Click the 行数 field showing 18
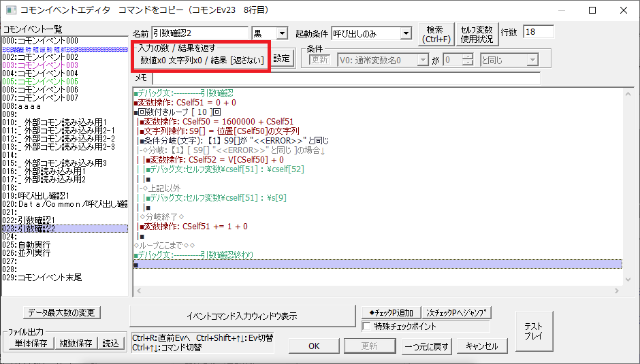The image size is (640, 364). [x=539, y=32]
